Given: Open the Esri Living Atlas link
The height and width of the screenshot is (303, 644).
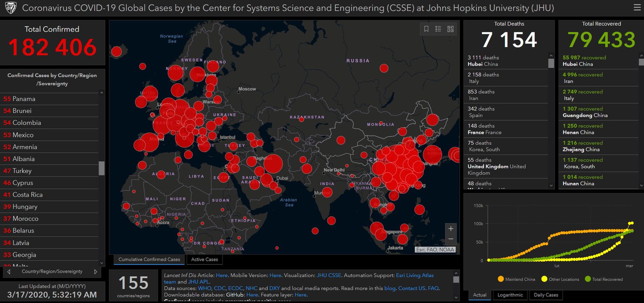Looking at the screenshot, I should [x=415, y=275].
